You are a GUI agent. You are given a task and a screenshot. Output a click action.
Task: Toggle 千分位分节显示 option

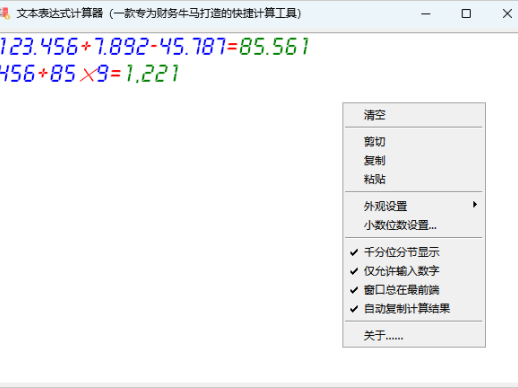pos(414,252)
